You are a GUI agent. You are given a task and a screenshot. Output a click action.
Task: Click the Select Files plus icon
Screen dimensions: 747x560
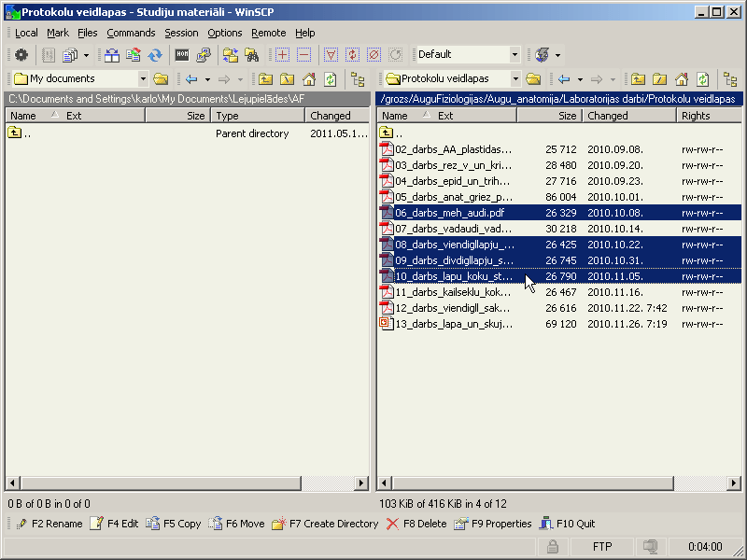point(282,55)
